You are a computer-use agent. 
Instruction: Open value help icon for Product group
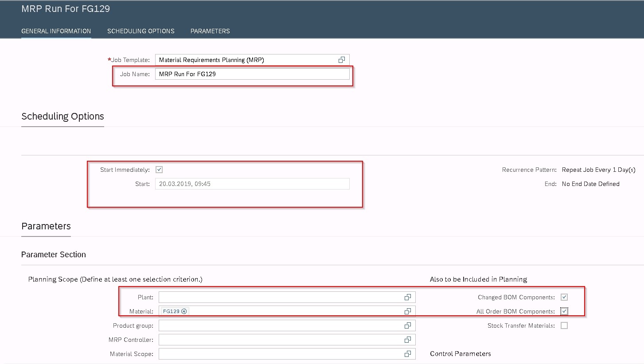pyautogui.click(x=408, y=325)
